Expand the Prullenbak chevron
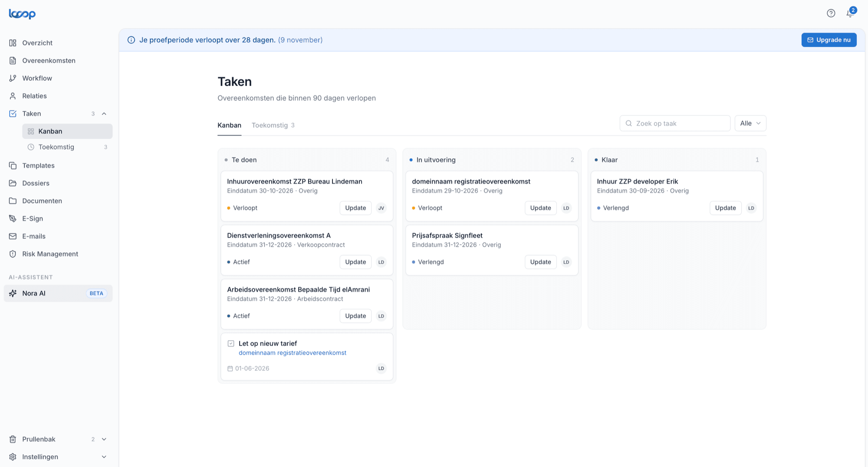 (104, 439)
